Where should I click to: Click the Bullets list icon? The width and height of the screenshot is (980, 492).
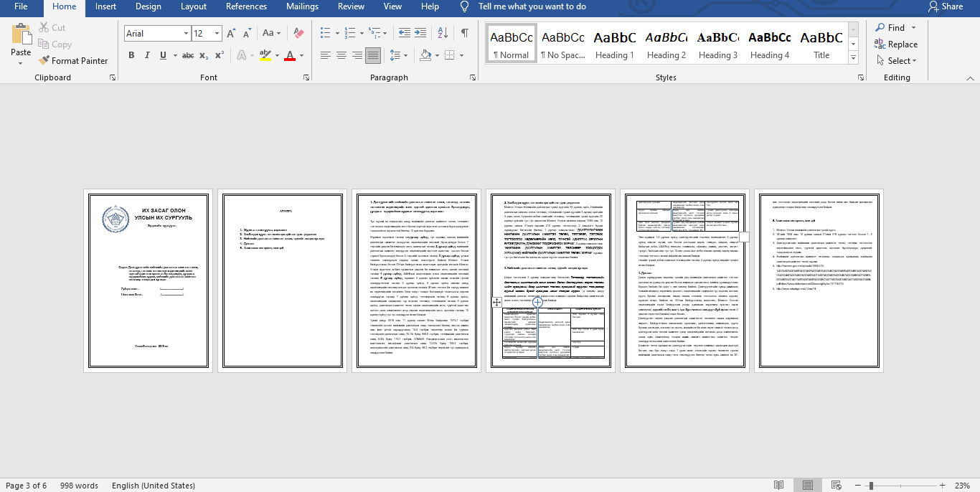click(326, 33)
